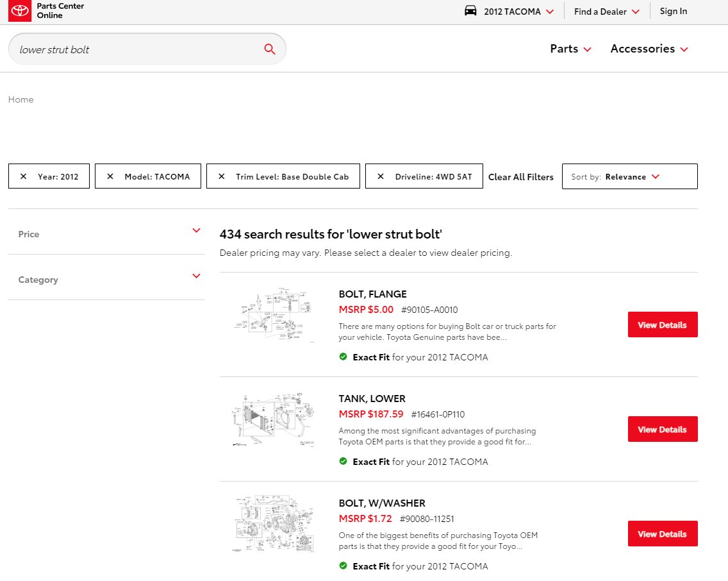Remove the Trim Level Base Double Cab filter

pos(222,176)
